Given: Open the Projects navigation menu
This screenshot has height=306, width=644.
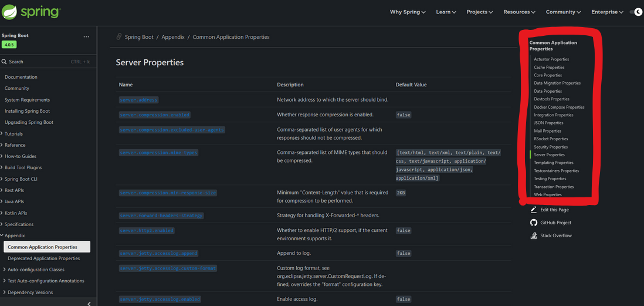Looking at the screenshot, I should click(x=479, y=12).
